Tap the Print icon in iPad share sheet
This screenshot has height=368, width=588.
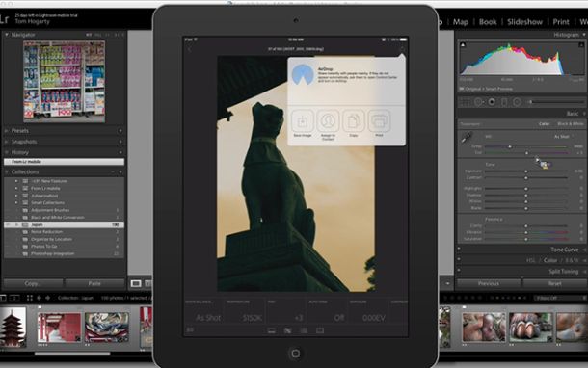pyautogui.click(x=379, y=121)
